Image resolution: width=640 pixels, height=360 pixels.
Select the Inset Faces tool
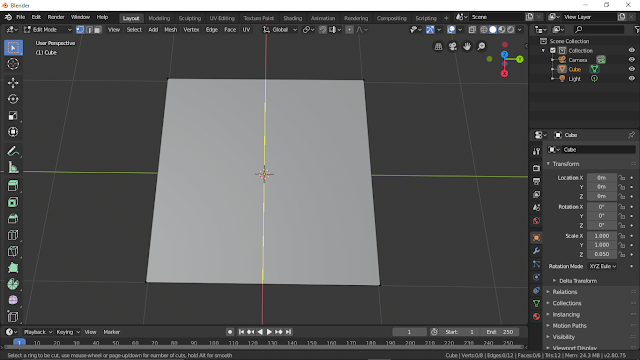coord(13,202)
